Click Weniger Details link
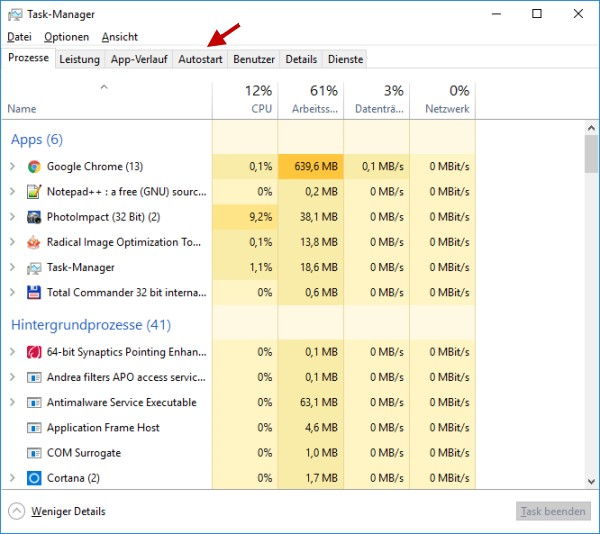 pyautogui.click(x=68, y=511)
